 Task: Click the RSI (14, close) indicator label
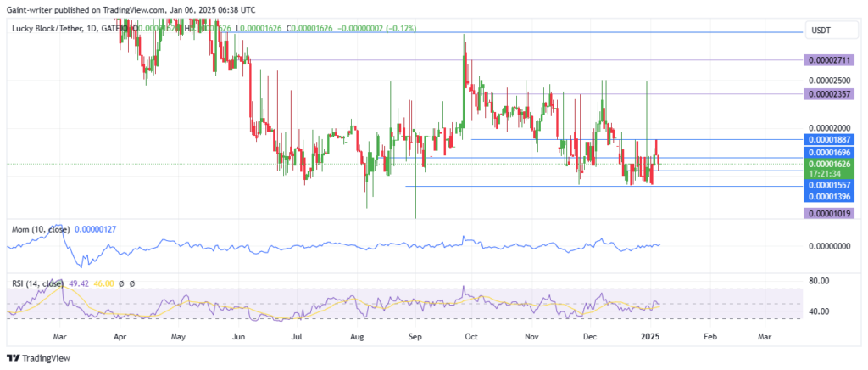click(39, 283)
